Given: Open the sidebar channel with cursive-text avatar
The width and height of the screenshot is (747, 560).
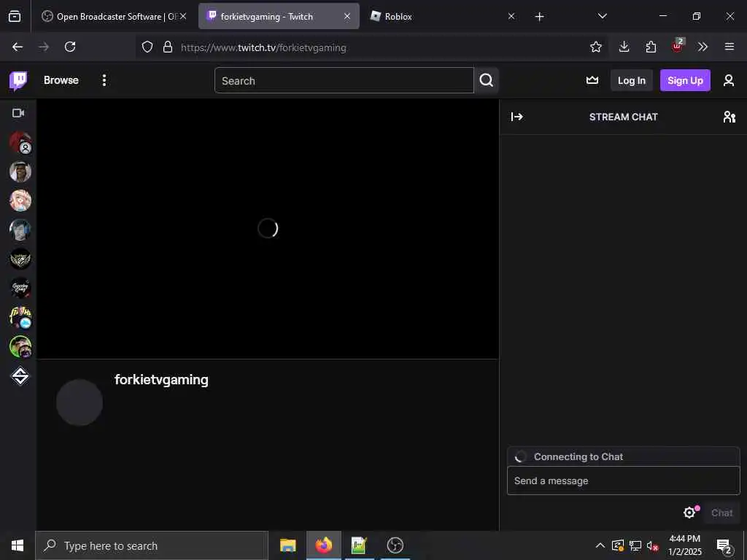Looking at the screenshot, I should coord(20,288).
